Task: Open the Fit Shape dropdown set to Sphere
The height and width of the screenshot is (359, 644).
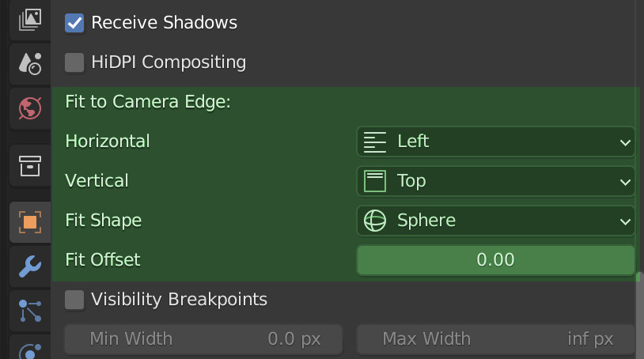Action: (496, 221)
